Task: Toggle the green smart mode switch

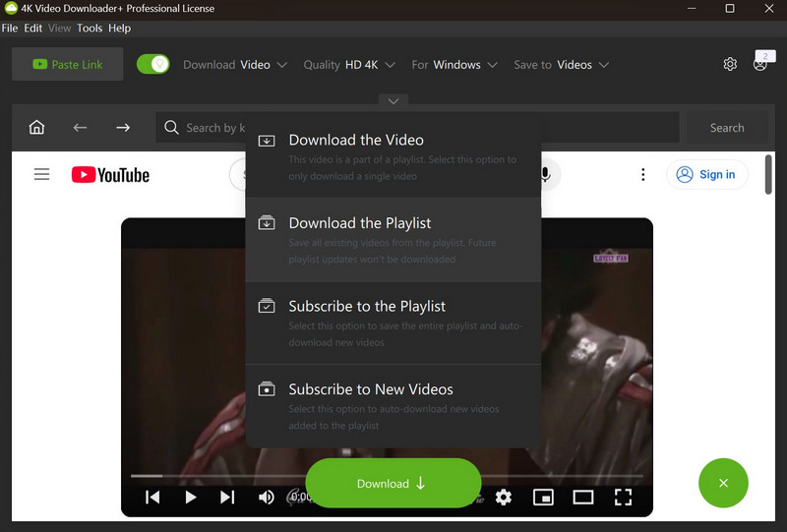Action: [x=153, y=64]
